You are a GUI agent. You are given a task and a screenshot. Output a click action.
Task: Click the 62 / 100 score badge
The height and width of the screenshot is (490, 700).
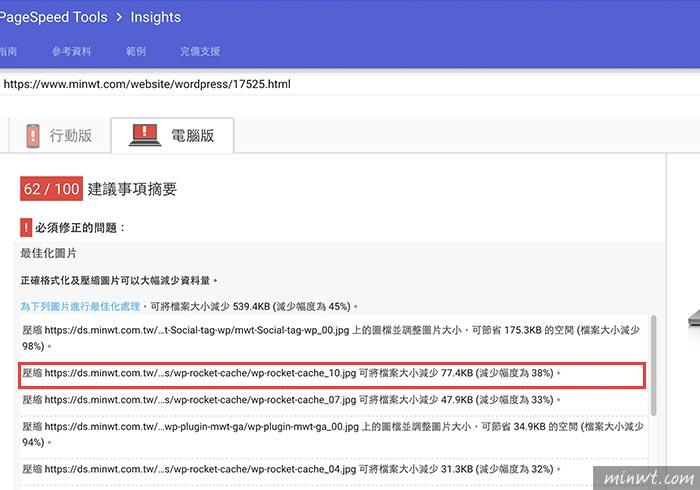51,189
